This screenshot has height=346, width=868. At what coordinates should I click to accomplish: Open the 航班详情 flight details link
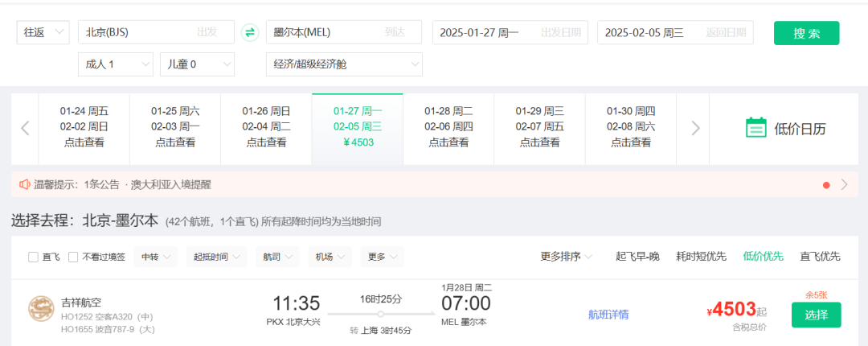point(608,314)
